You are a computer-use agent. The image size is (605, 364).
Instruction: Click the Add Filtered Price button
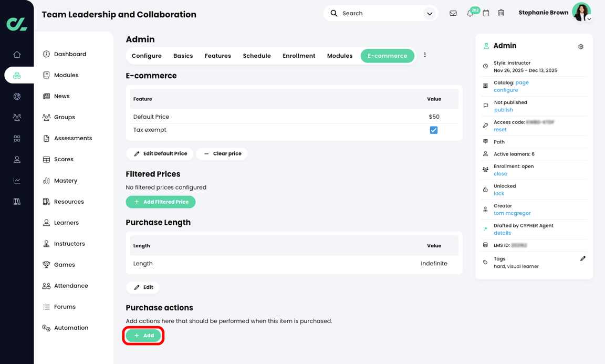pos(161,202)
